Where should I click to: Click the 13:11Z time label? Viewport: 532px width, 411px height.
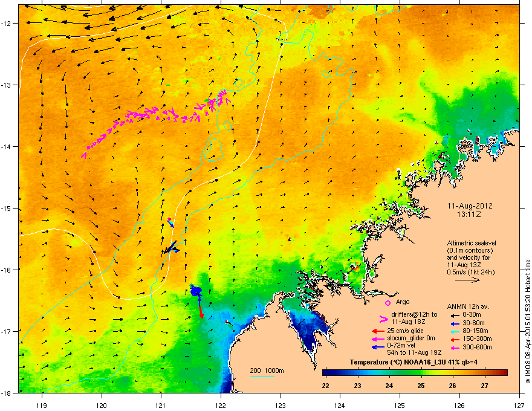pyautogui.click(x=469, y=215)
